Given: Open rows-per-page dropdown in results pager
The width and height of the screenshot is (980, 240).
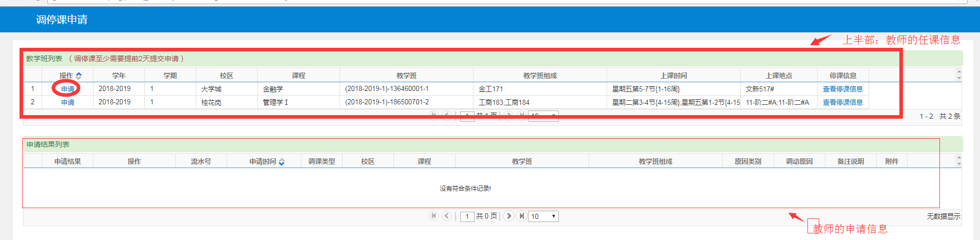Looking at the screenshot, I should [543, 216].
